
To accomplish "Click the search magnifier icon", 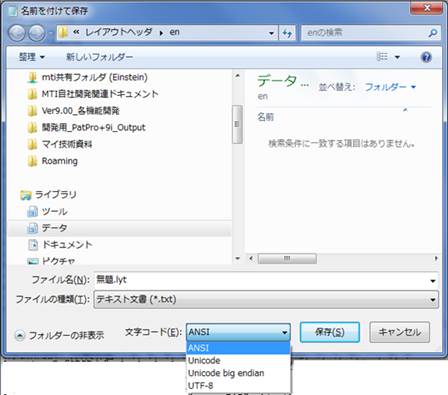I will [x=433, y=33].
